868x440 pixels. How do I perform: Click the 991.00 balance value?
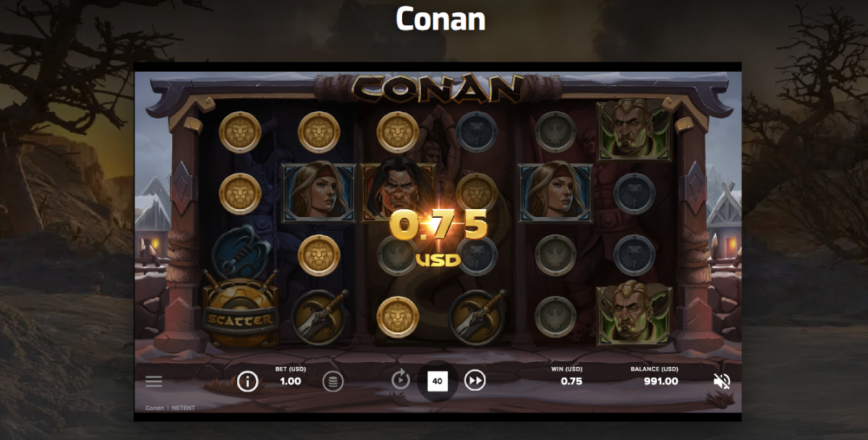click(x=660, y=381)
